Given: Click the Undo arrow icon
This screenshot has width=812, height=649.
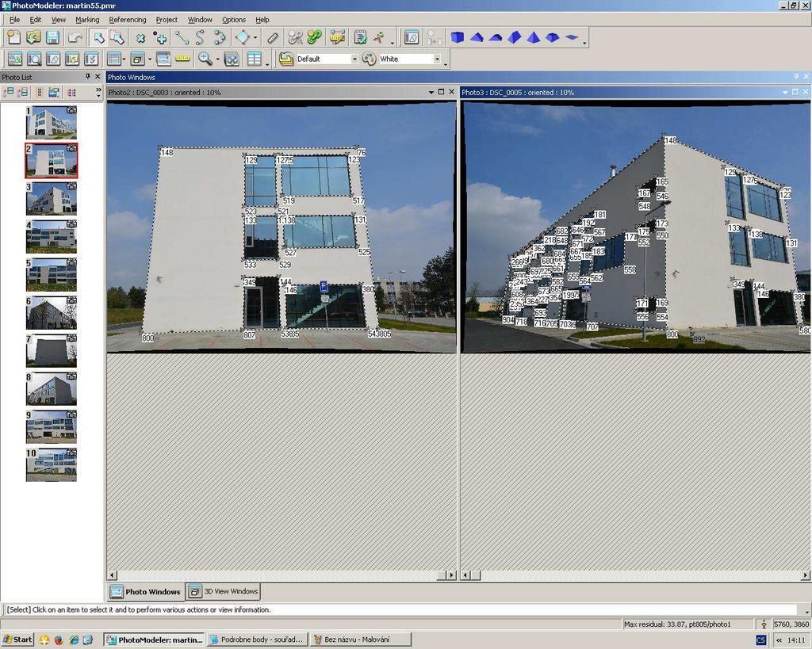Looking at the screenshot, I should [75, 37].
